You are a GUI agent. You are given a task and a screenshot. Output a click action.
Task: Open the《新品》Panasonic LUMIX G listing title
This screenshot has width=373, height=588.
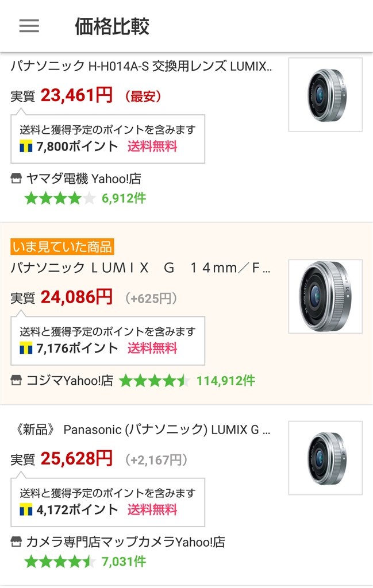pos(141,430)
